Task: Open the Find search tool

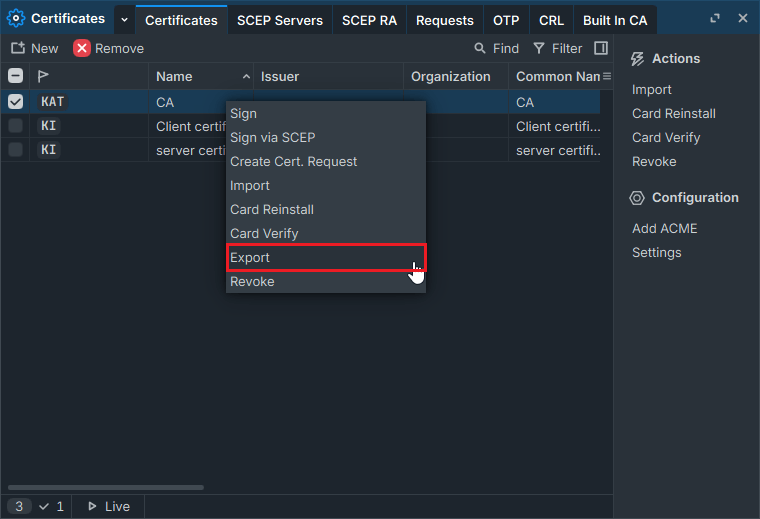Action: click(x=496, y=48)
